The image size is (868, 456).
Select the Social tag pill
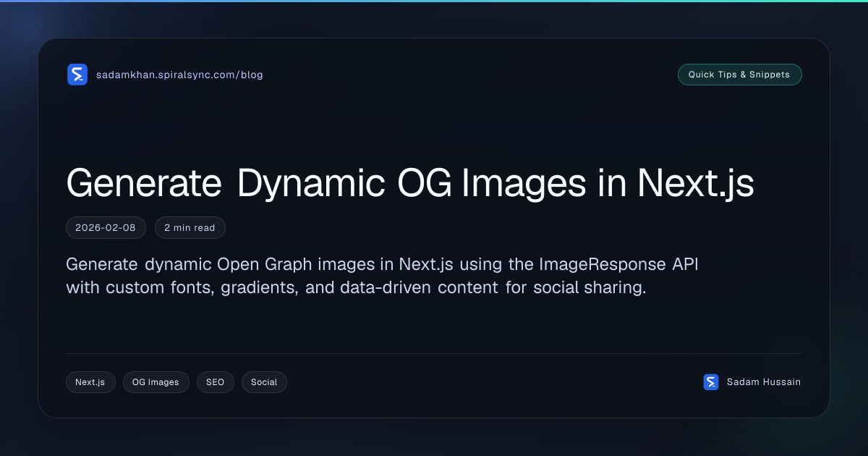point(264,382)
